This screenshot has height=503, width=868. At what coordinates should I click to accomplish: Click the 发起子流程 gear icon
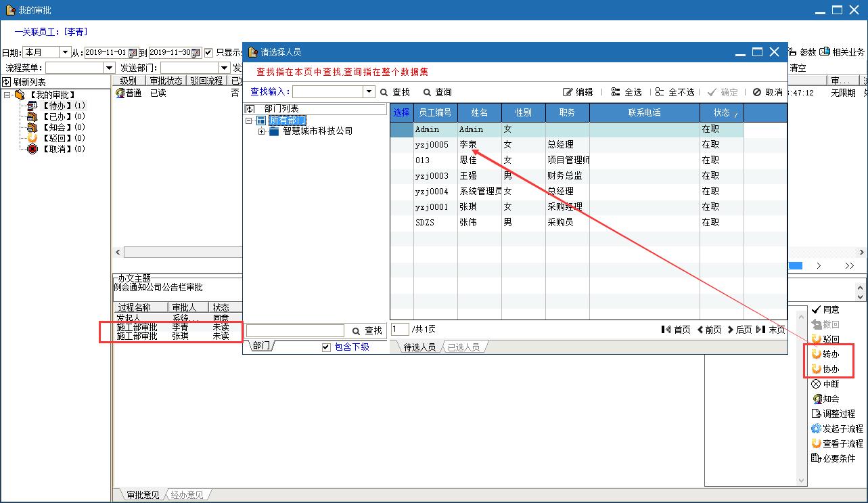pyautogui.click(x=816, y=429)
